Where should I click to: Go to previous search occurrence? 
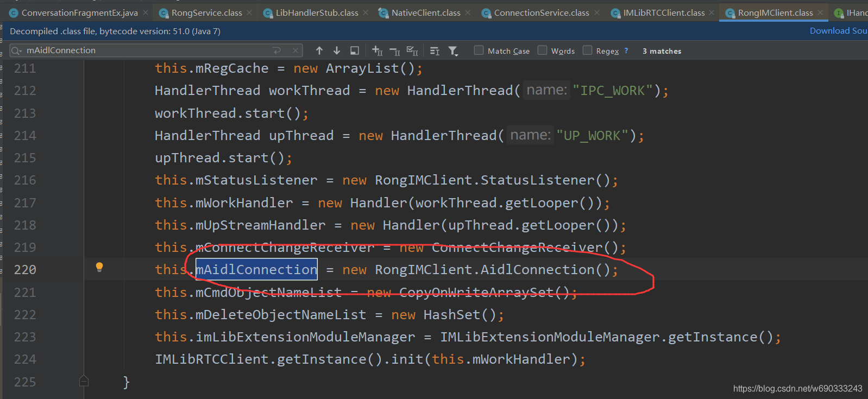319,50
